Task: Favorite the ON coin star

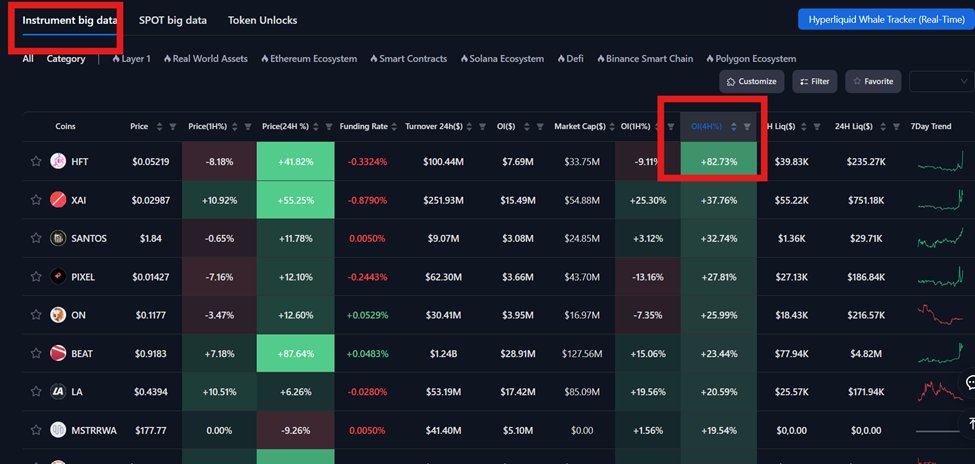Action: pyautogui.click(x=36, y=315)
